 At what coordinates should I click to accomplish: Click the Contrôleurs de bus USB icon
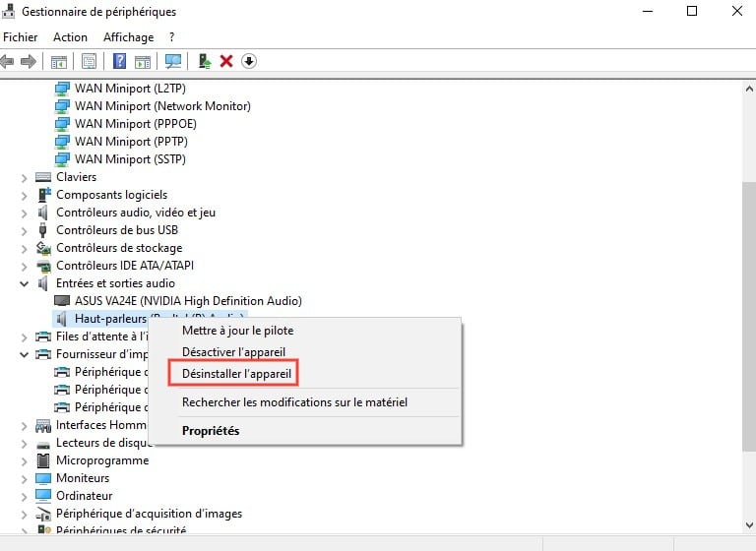pyautogui.click(x=43, y=230)
